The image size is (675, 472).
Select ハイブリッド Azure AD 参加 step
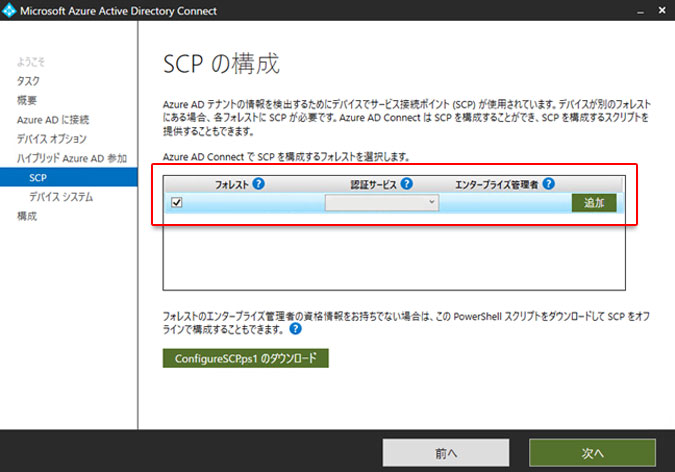[71, 158]
